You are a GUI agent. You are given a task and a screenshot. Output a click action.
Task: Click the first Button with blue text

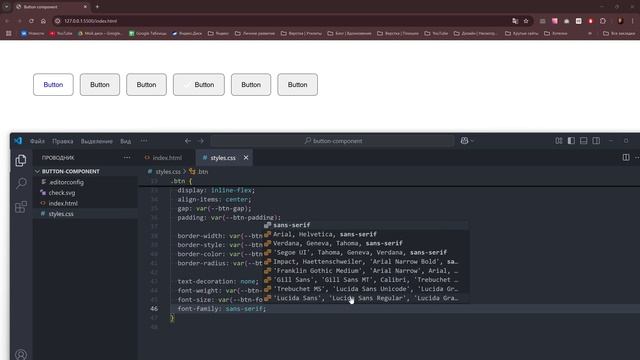pos(53,84)
